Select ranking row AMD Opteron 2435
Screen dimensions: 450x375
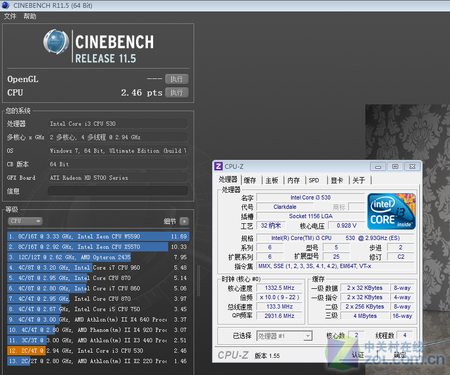tap(98, 257)
